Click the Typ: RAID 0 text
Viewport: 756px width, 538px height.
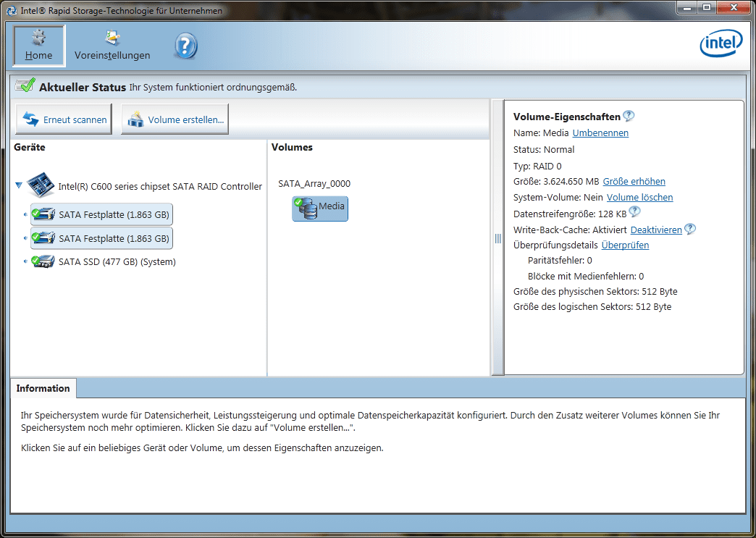[x=537, y=167]
